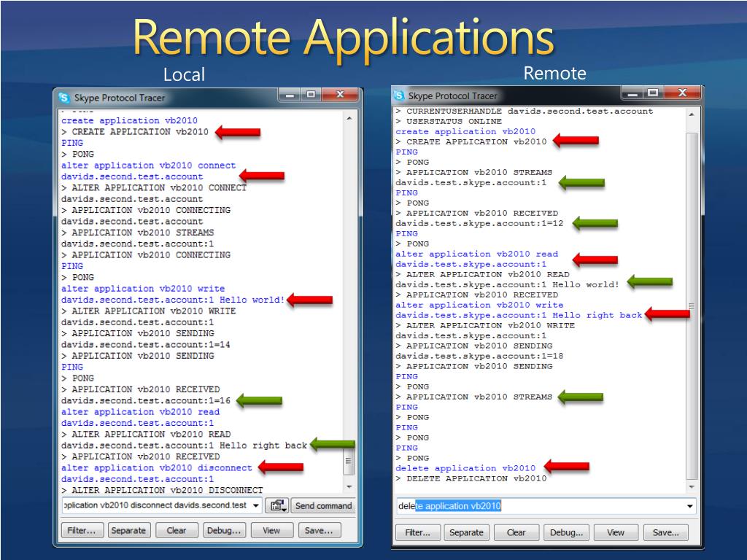The width and height of the screenshot is (747, 560).
Task: Click "> CREATE APPLICATION vb2010" in Remote log
Action: point(471,142)
